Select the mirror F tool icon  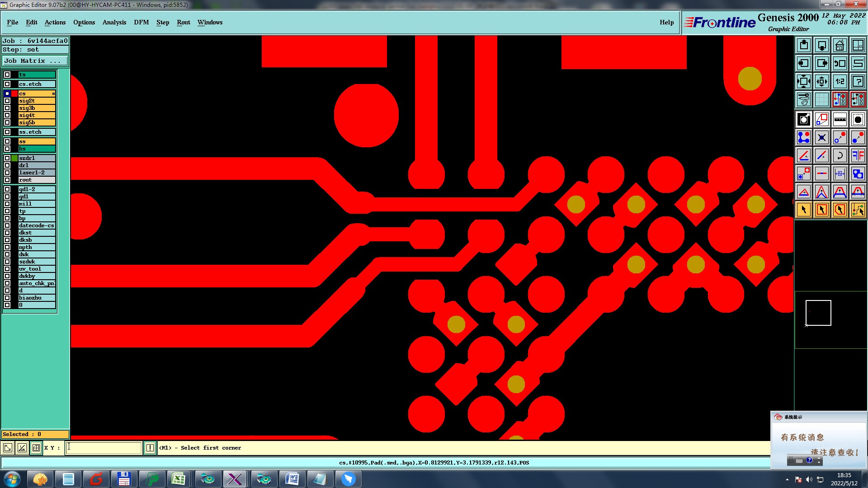(x=858, y=155)
